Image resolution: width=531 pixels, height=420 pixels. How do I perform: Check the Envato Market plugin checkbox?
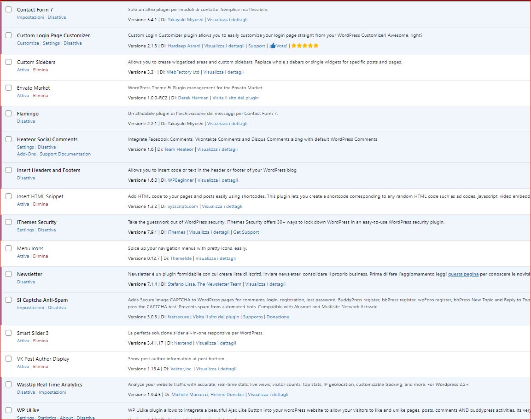(8, 87)
